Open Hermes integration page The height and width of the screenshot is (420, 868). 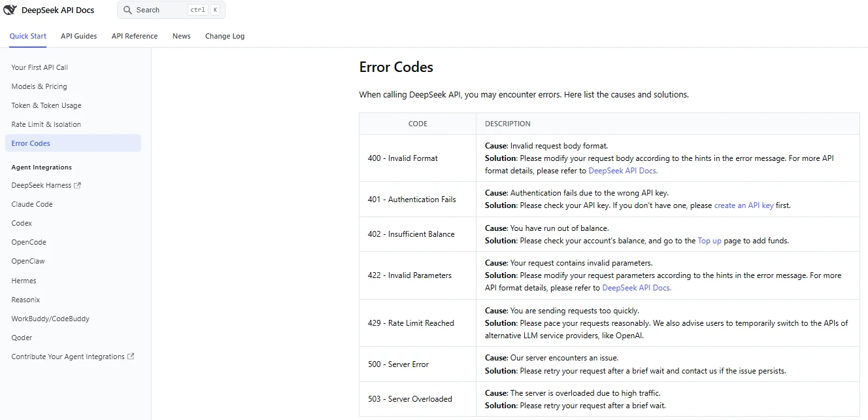(x=73, y=281)
